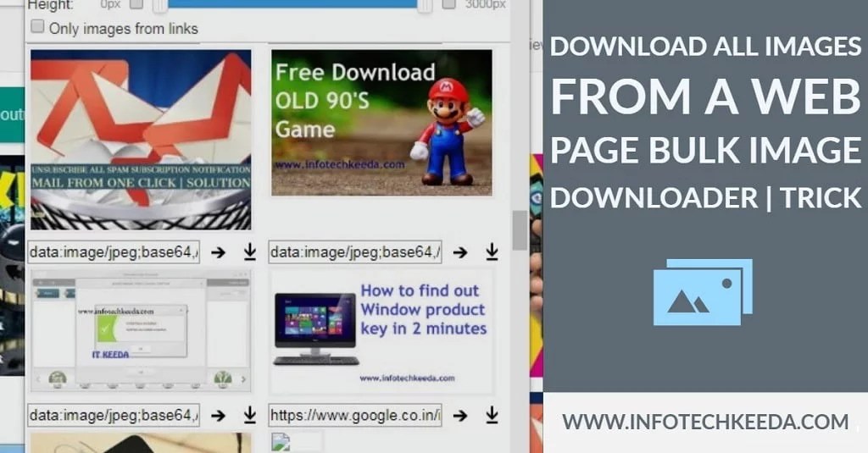Open Gmail spam image in new tab arrow

pos(218,252)
